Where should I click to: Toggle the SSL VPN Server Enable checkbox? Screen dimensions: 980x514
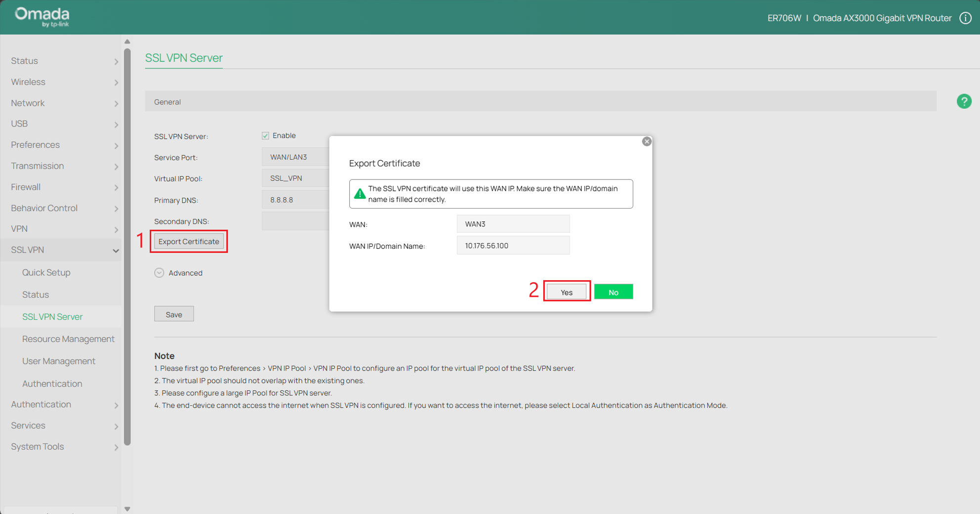(x=266, y=135)
